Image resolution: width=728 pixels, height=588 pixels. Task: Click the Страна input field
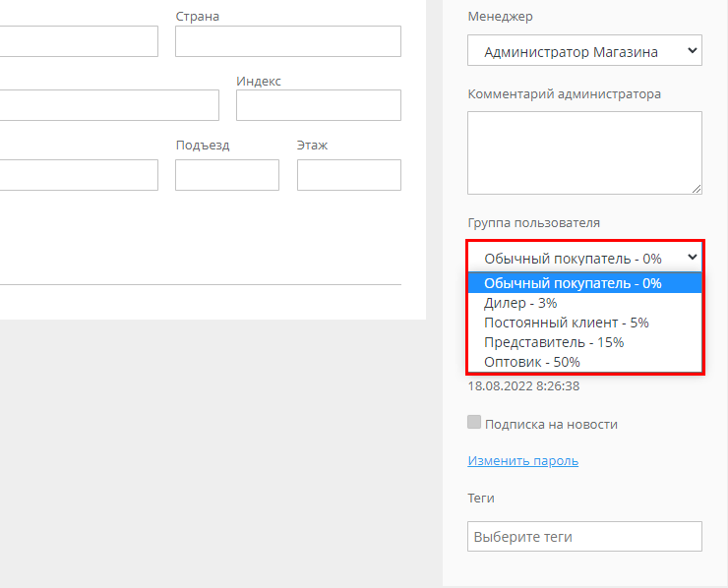287,41
